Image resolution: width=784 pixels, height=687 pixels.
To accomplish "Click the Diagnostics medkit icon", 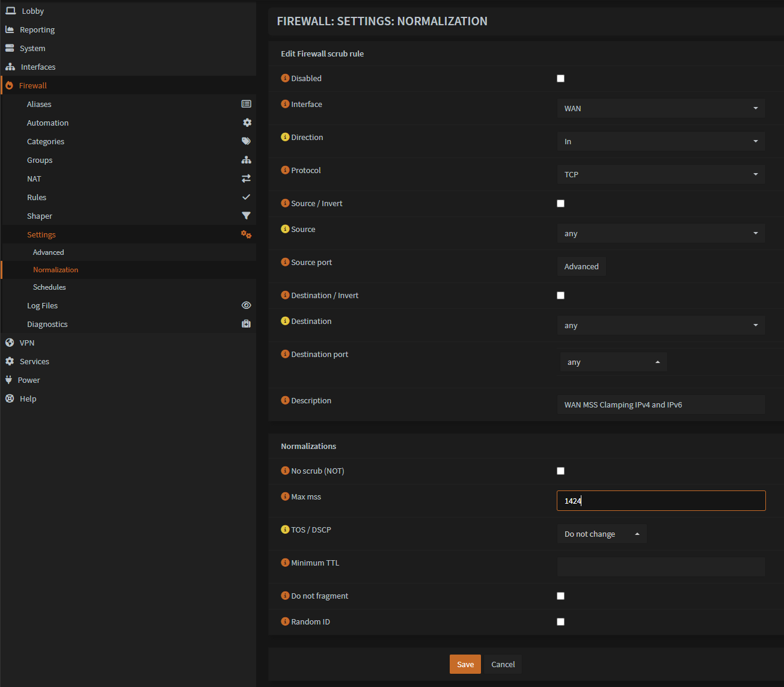I will point(246,324).
